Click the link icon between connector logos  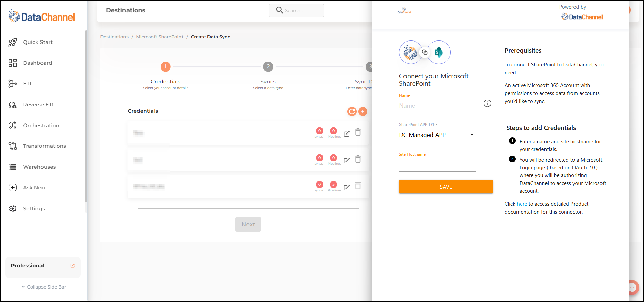[x=425, y=52]
